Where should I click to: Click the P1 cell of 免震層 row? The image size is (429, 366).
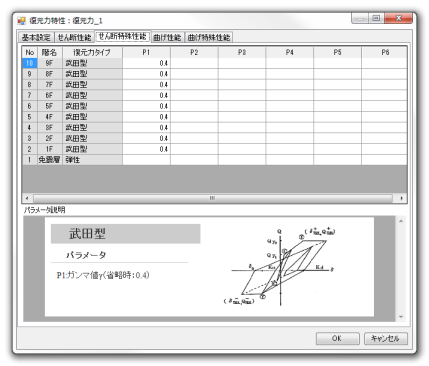click(x=146, y=160)
